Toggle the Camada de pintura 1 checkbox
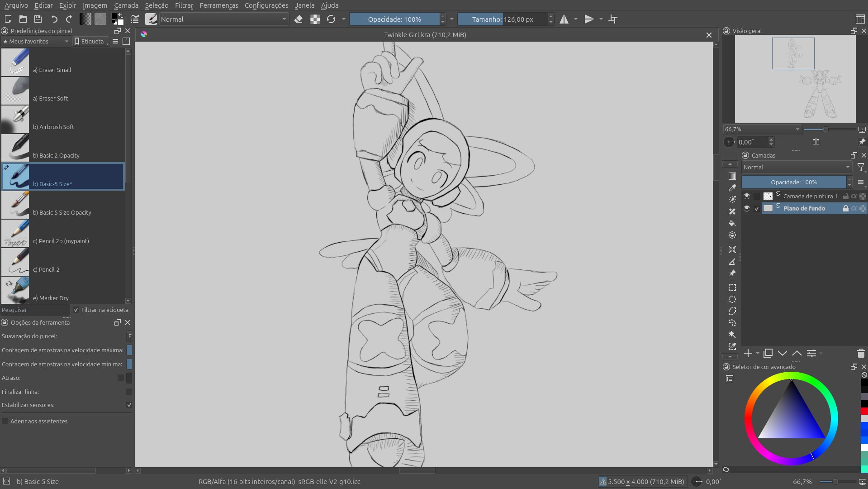 click(x=757, y=196)
